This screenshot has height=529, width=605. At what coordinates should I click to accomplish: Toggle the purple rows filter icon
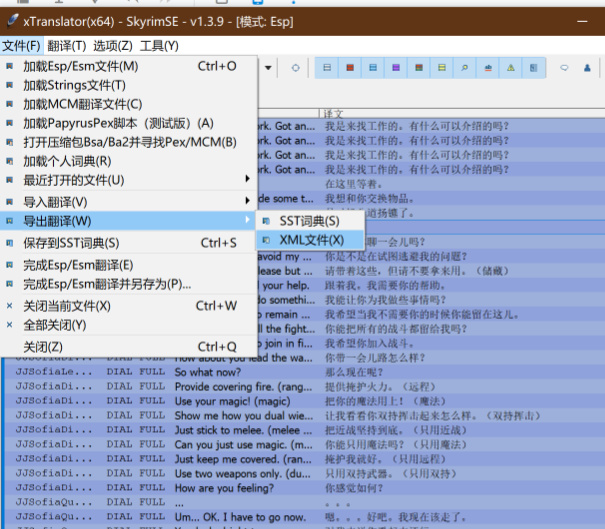(396, 68)
